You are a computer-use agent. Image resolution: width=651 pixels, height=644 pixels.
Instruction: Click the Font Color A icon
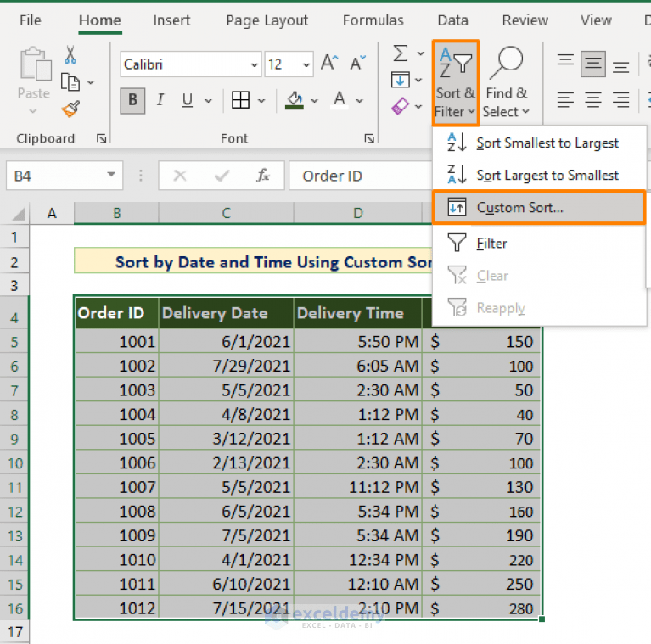click(340, 100)
